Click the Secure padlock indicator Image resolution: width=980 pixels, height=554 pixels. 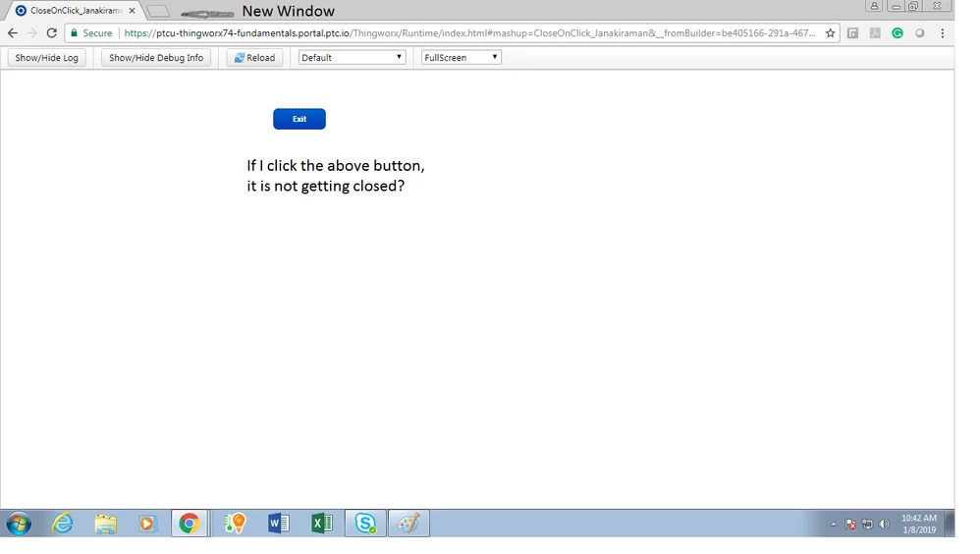point(91,33)
